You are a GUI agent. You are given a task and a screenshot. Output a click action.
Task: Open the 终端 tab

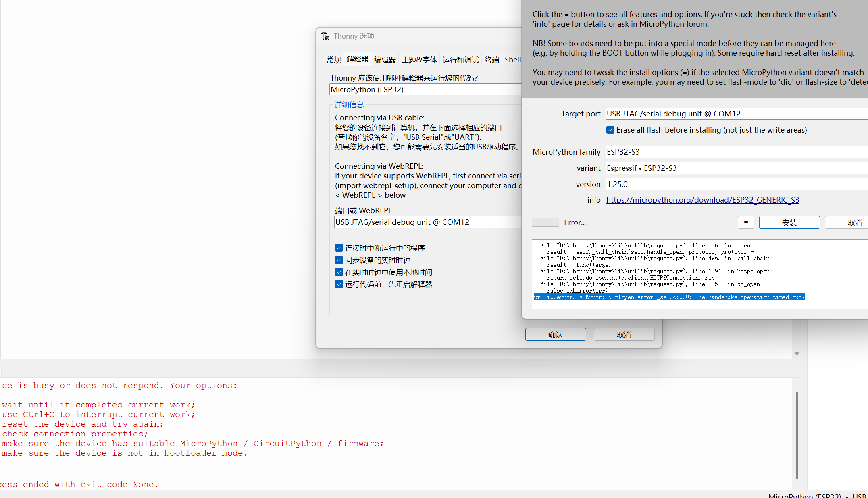click(x=491, y=59)
